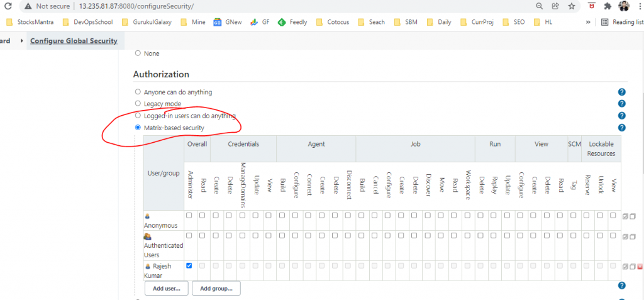Open the Reading list panel
The height and width of the screenshot is (300, 644).
tap(621, 22)
